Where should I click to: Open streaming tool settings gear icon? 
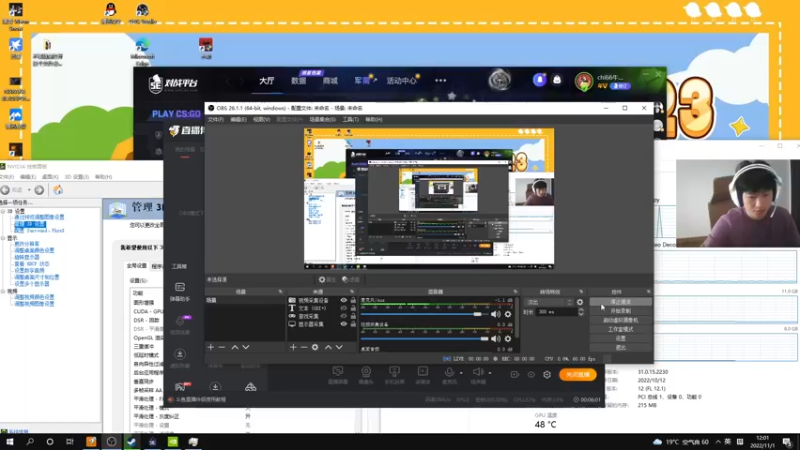point(547,374)
